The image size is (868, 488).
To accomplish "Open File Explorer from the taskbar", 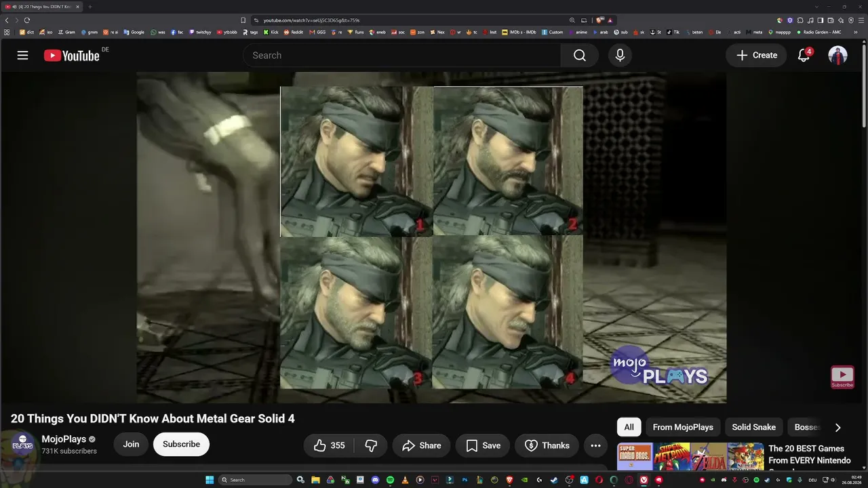I will 315,480.
